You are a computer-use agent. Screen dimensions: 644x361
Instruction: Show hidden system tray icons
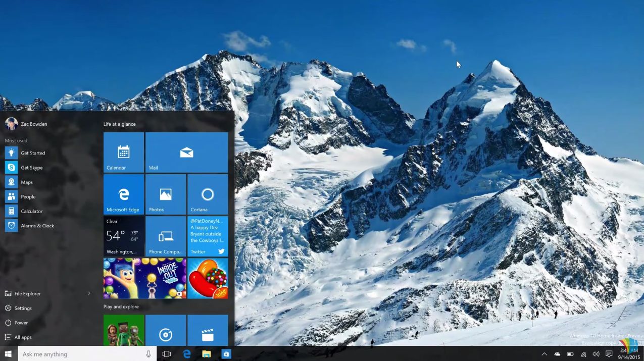tap(544, 354)
